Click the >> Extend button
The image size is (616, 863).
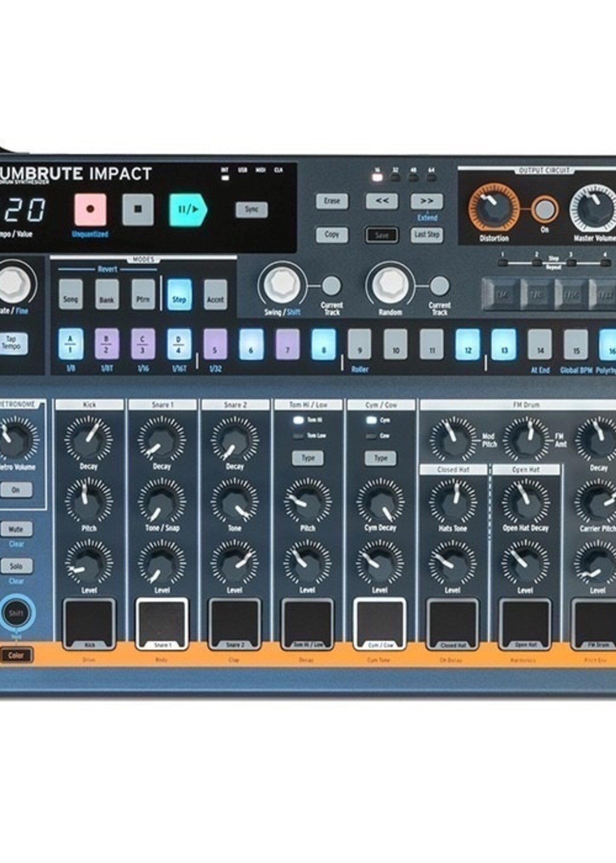point(427,201)
